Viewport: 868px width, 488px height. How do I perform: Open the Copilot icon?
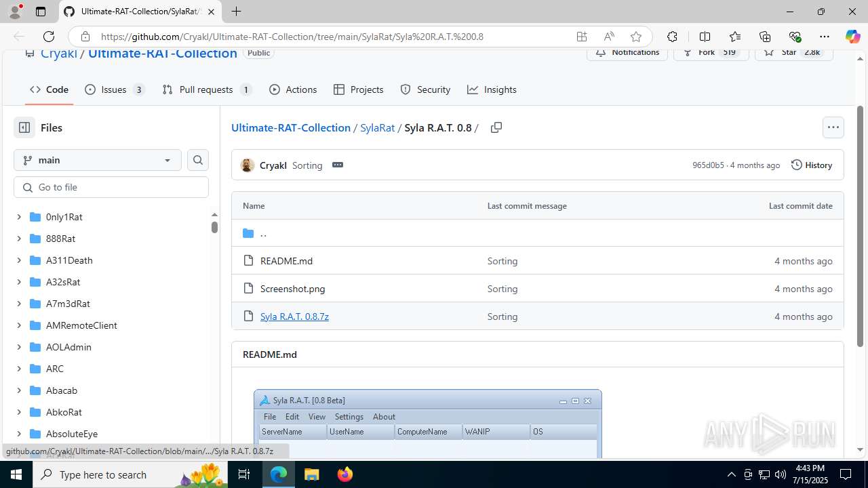[x=852, y=37]
